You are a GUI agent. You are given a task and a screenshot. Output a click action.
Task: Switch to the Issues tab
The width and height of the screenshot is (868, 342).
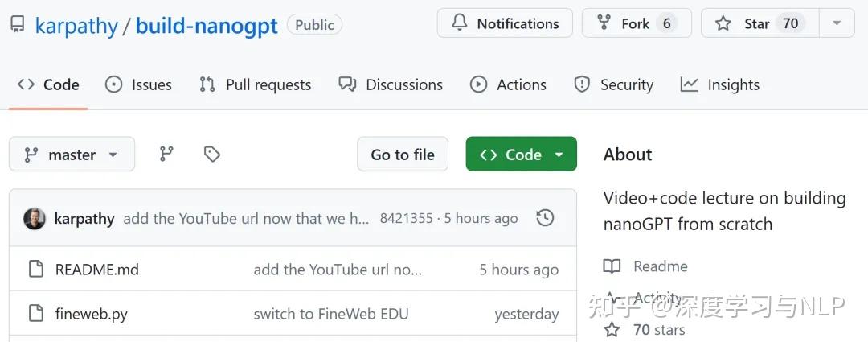pyautogui.click(x=138, y=84)
